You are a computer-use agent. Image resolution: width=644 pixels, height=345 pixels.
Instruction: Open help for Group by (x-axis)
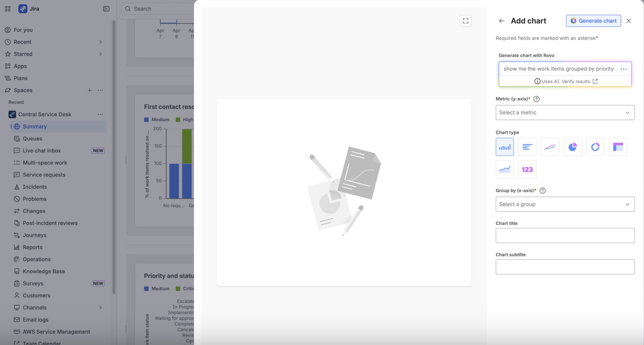(542, 191)
